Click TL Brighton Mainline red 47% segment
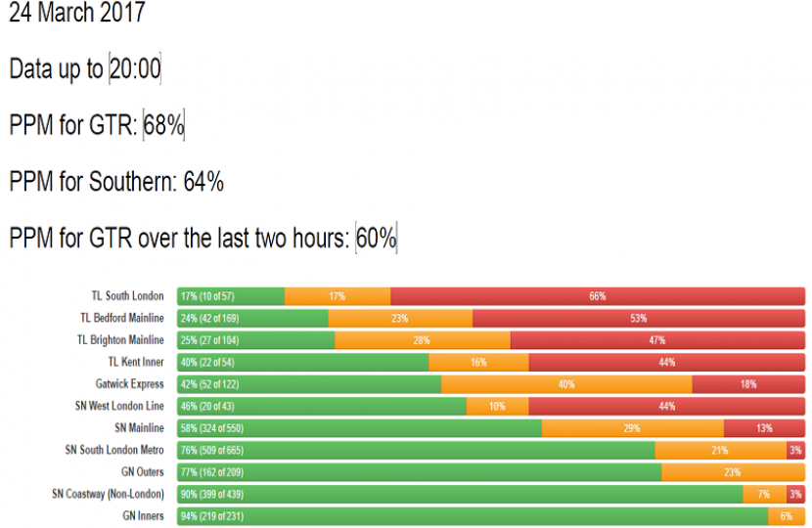Viewport: 812px width, 528px height. [x=656, y=340]
